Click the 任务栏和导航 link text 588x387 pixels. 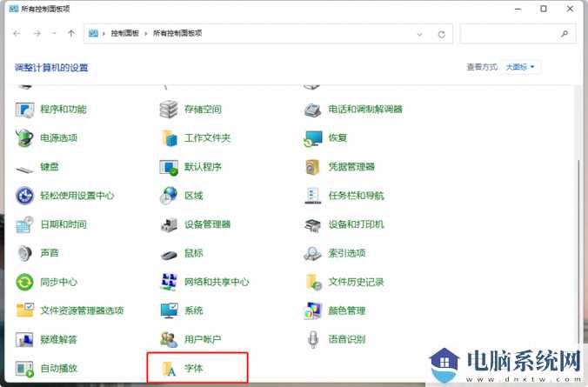point(357,196)
